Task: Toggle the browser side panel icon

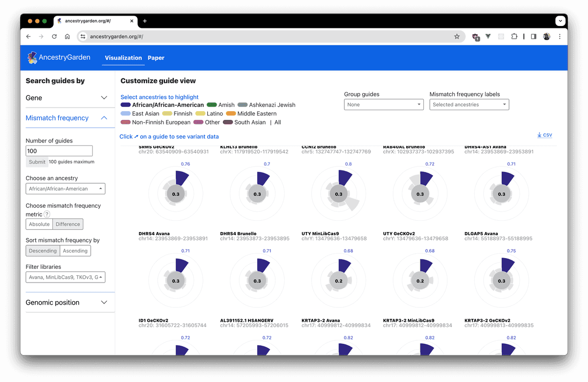Action: click(x=534, y=36)
